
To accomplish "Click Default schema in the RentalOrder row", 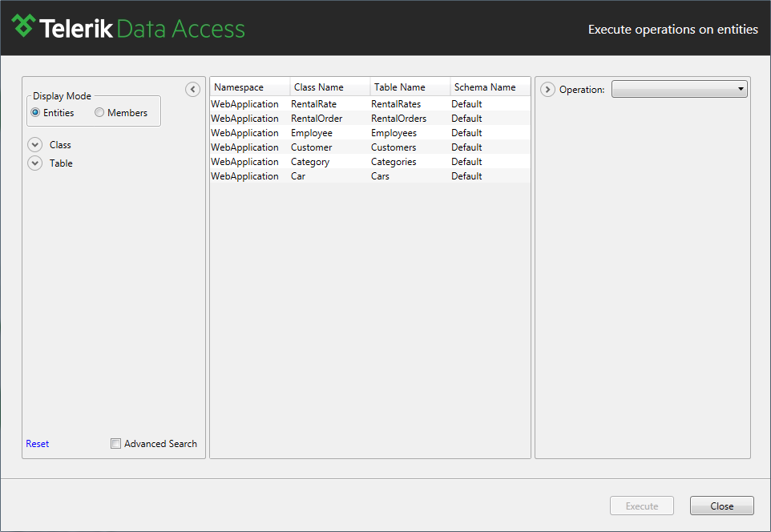I will coord(466,119).
